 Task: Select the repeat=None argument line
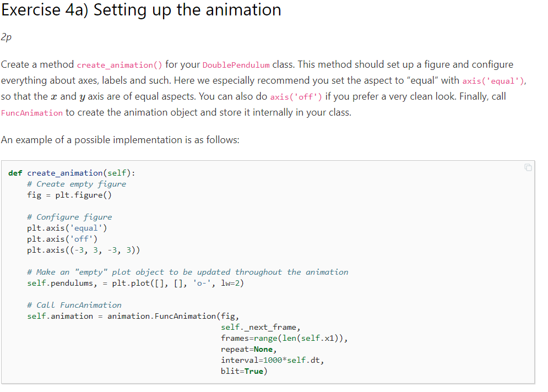248,349
